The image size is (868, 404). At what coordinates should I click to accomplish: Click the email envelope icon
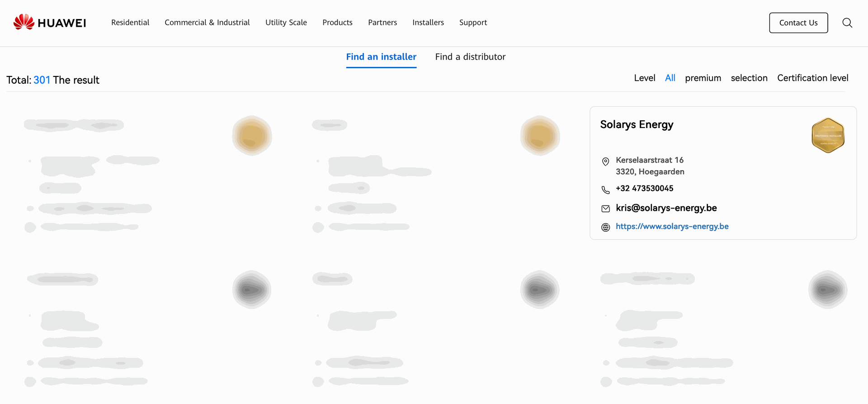coord(605,209)
